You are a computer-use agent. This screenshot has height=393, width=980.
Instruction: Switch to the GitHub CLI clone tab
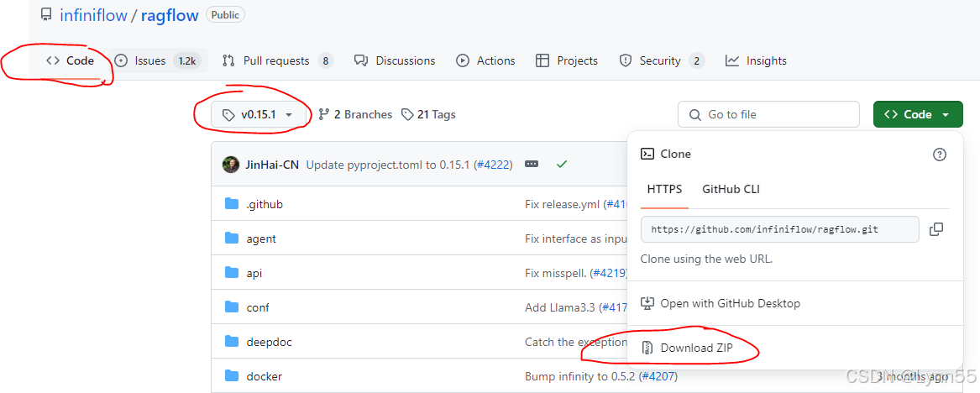point(731,189)
